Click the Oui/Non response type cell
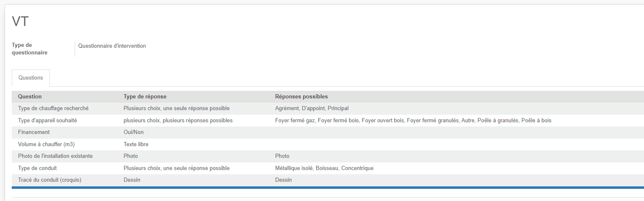This screenshot has width=644, height=201. coord(134,132)
